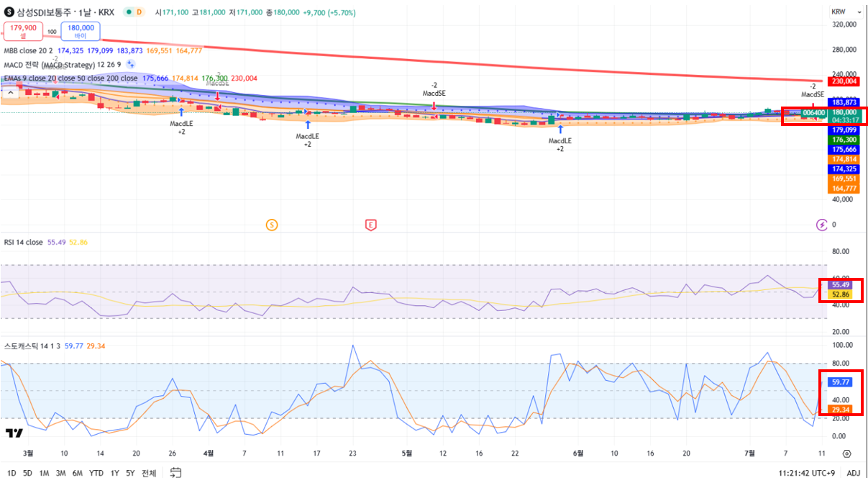This screenshot has width=868, height=478.
Task: Open the time axis settings gear icon
Action: 847,454
